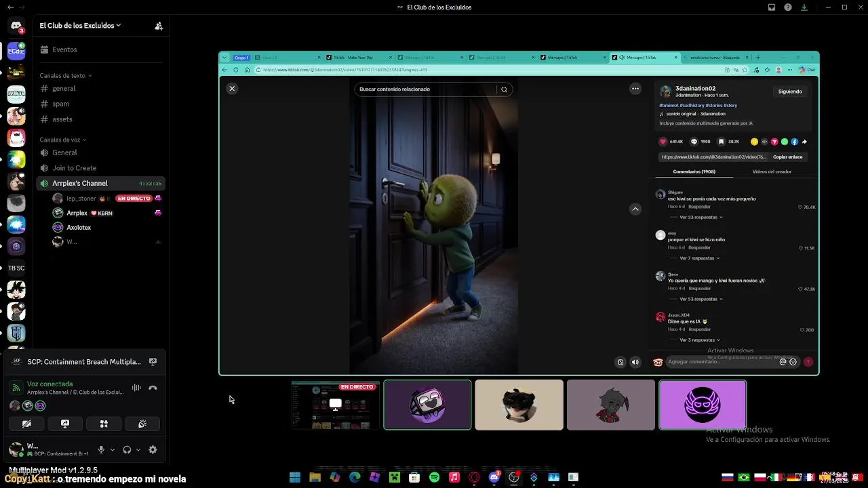Click the embed code share icon
868x488 pixels.
764,142
